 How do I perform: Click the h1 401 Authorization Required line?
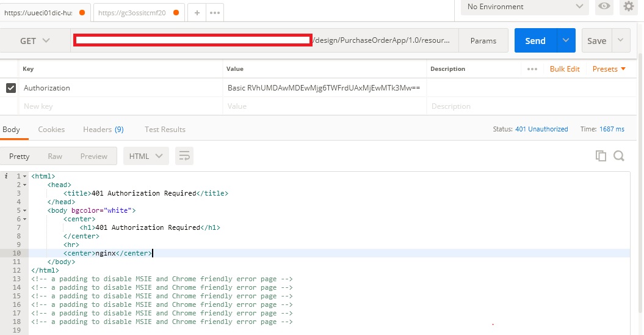(x=150, y=227)
